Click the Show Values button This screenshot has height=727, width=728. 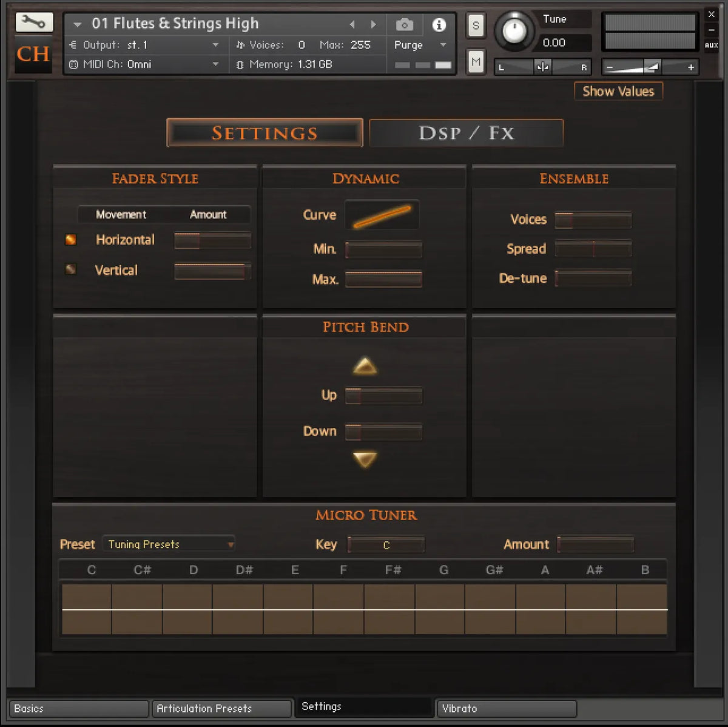(x=618, y=92)
